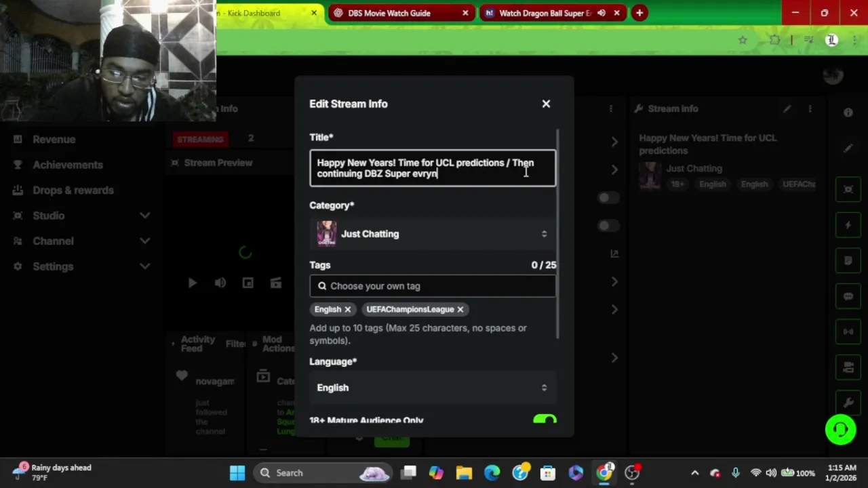Click the note icon in right toolbar
The width and height of the screenshot is (868, 488).
(848, 261)
